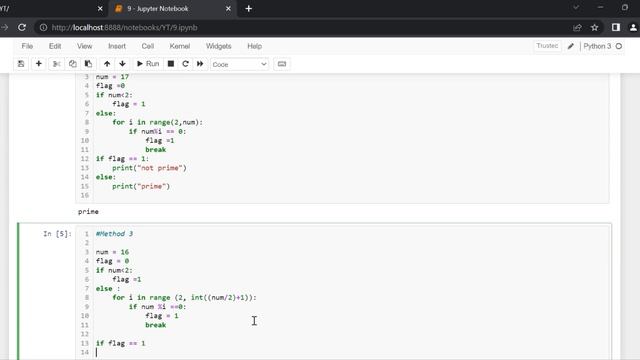Interrupt the kernel with stop icon
The height and width of the screenshot is (360, 640).
[x=171, y=64]
